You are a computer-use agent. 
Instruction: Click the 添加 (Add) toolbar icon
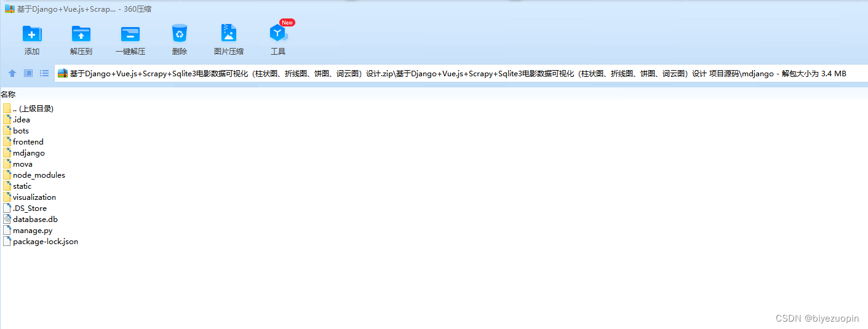tap(32, 34)
